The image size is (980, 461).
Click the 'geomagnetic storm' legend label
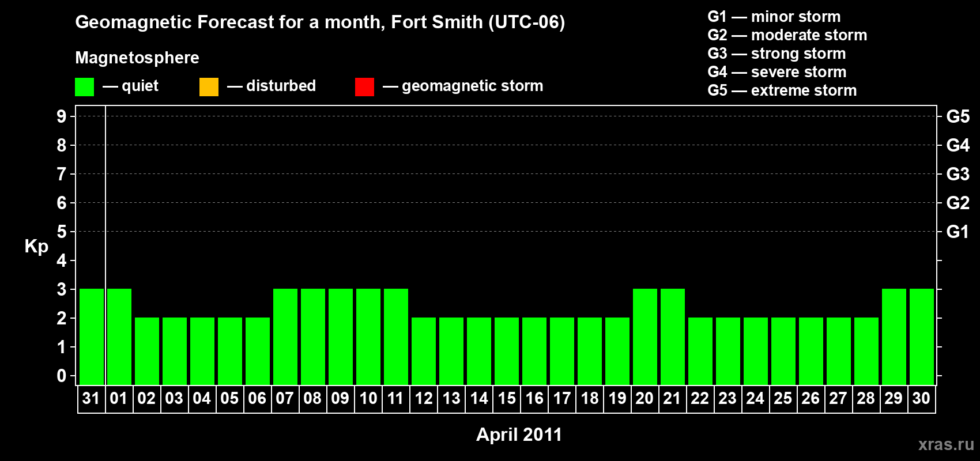[x=472, y=86]
